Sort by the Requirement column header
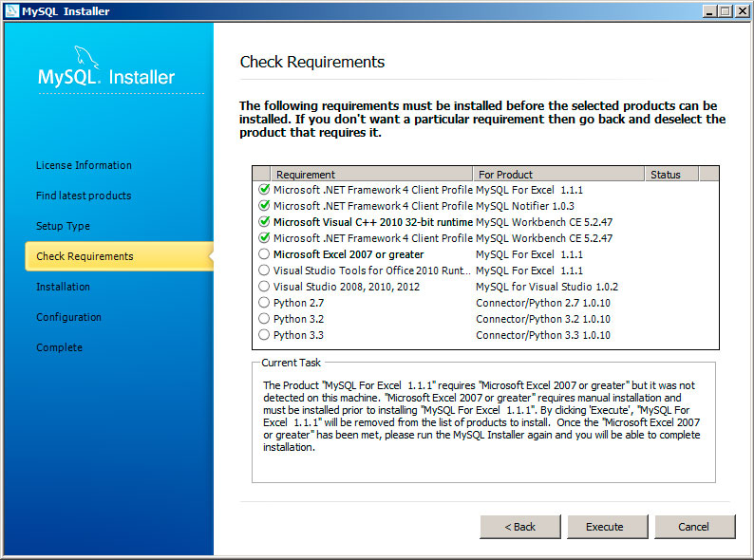Screen dimensions: 754x560 coord(371,174)
